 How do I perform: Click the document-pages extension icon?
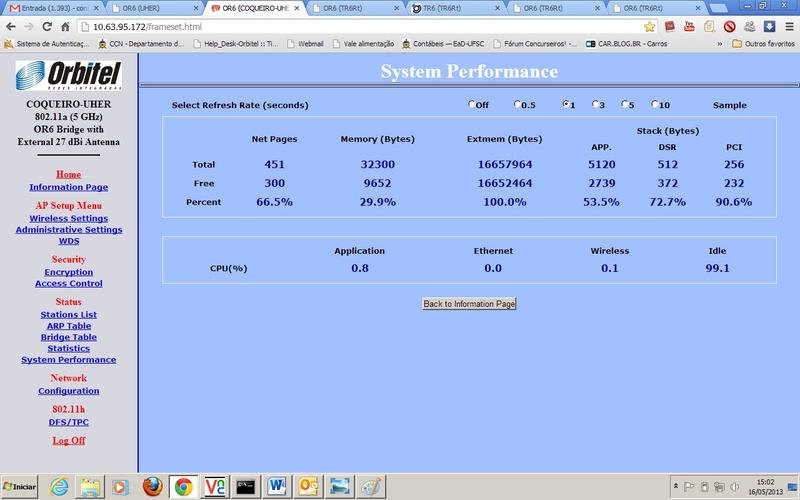[709, 27]
